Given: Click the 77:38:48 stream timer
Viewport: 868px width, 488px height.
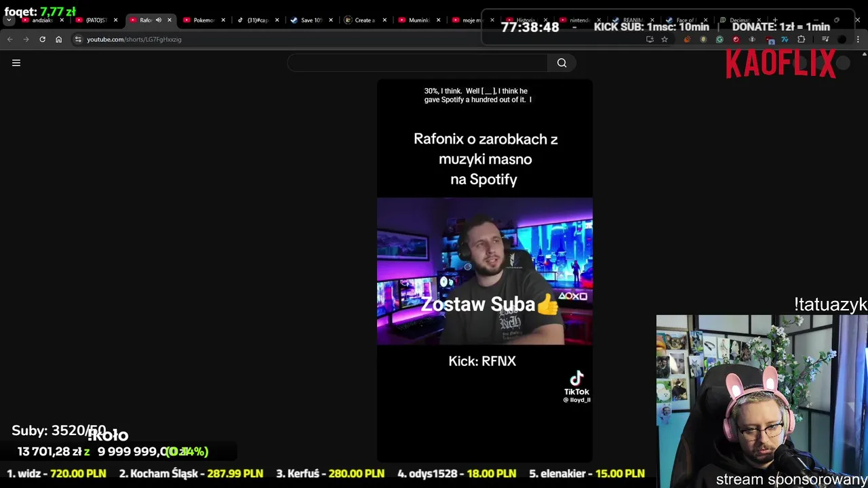Looking at the screenshot, I should [x=530, y=27].
